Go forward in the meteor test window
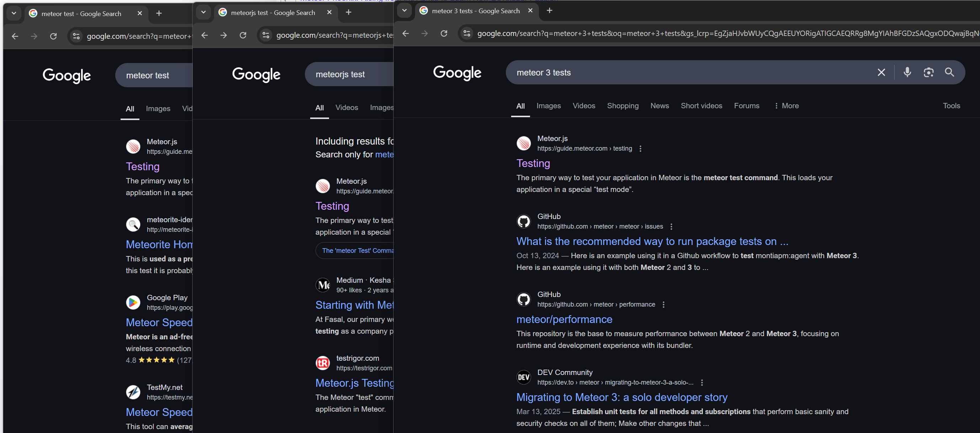Screen dimensions: 980x433 pos(34,36)
